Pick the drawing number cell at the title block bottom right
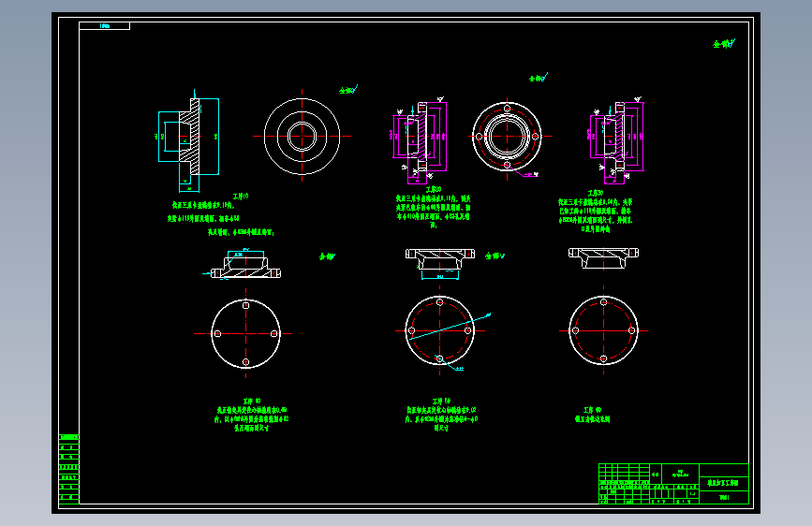 [723, 498]
